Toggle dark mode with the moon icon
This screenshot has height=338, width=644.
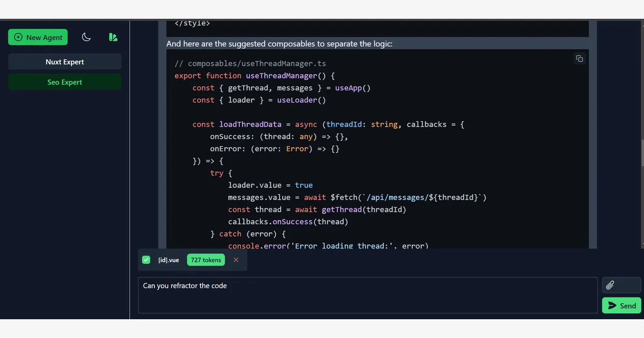tap(86, 37)
